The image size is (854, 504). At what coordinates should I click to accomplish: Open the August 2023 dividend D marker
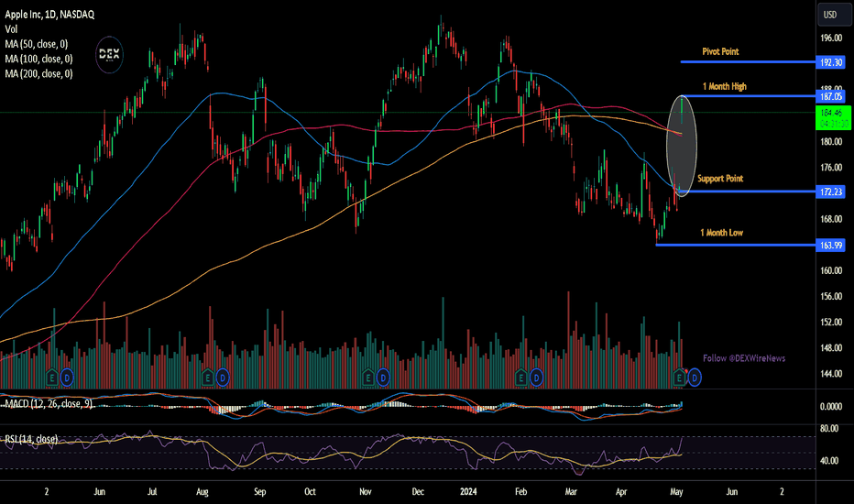[223, 377]
